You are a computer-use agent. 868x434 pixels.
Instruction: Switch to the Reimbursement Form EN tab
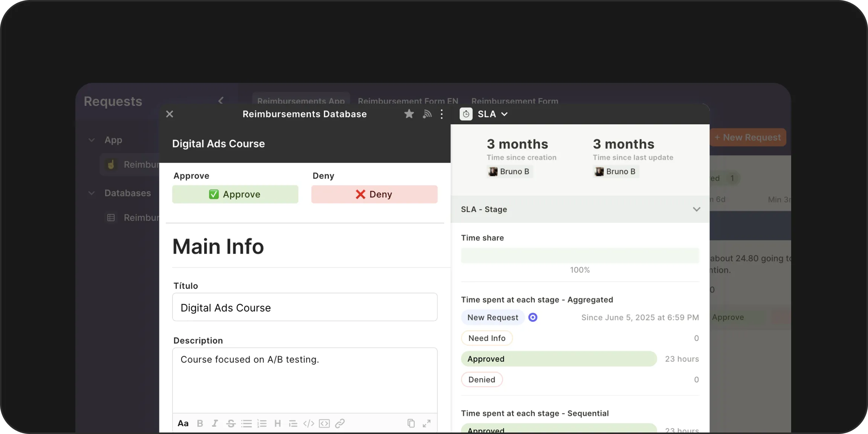point(408,101)
